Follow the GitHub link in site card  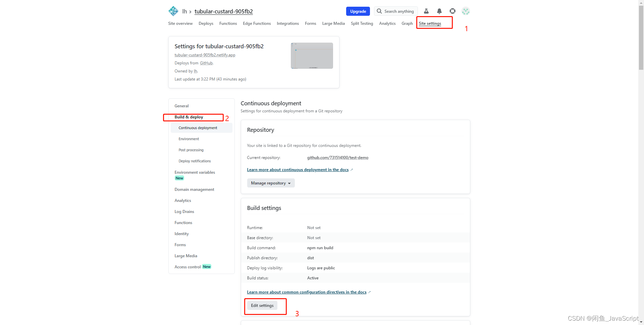tap(206, 63)
